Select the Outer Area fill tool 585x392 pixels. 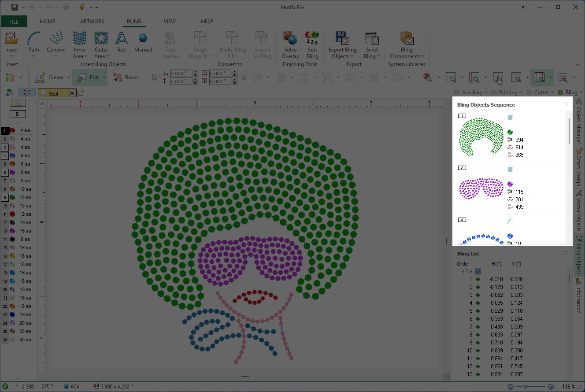(x=101, y=44)
